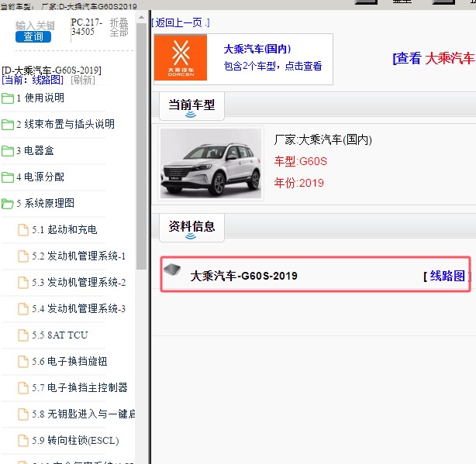476x464 pixels.
Task: Click the 车型:G60S text
Action: click(301, 161)
